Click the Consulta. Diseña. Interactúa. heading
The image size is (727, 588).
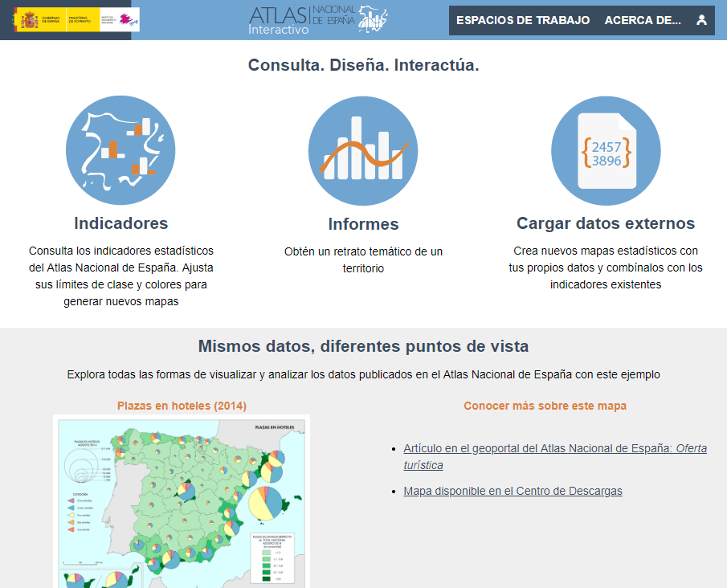[x=363, y=65]
